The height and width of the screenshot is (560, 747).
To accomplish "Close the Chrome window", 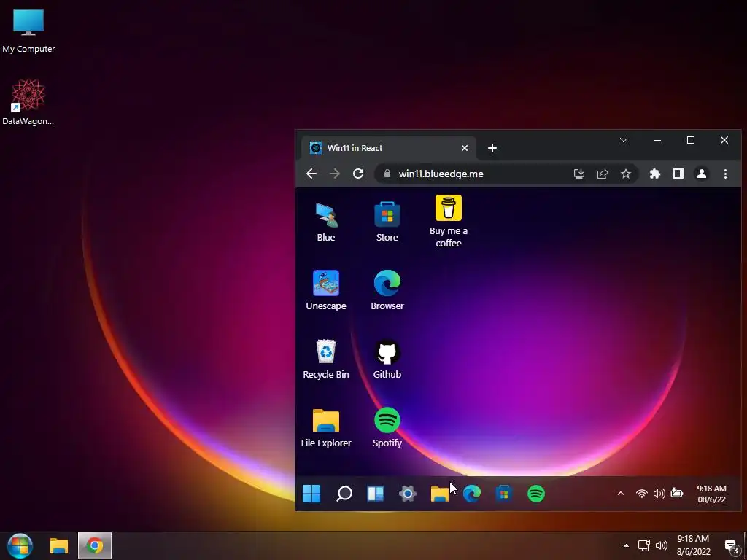I will [x=724, y=140].
